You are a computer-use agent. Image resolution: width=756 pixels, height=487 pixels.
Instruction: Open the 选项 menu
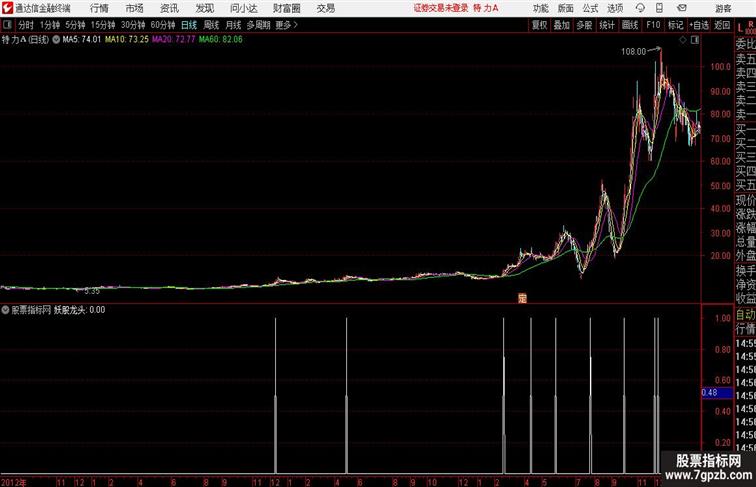[615, 8]
